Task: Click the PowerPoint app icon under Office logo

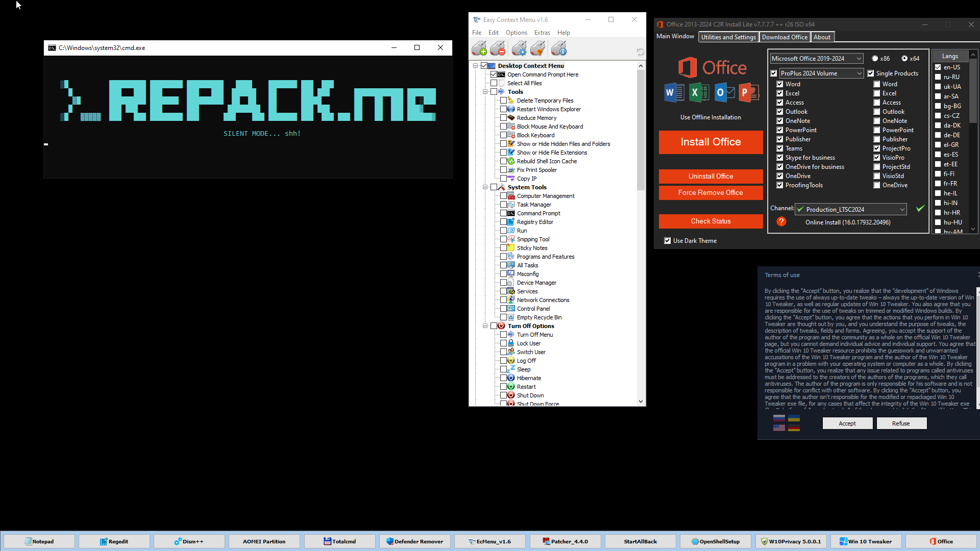Action: click(x=749, y=92)
